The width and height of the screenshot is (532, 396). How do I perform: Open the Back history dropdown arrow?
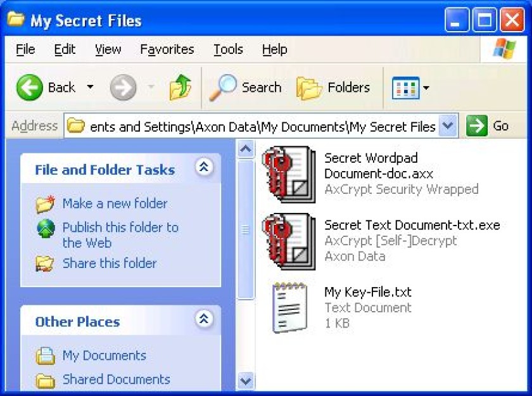[90, 87]
